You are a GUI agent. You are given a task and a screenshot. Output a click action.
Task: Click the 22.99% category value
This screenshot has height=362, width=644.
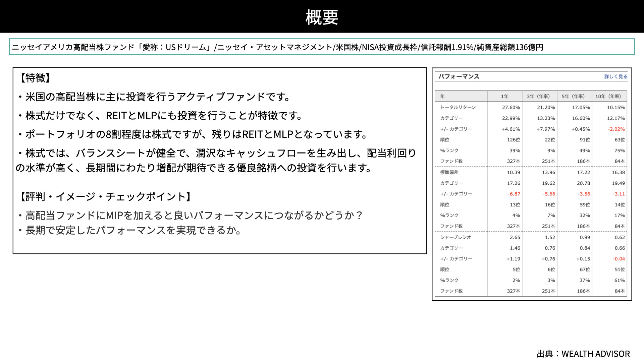(x=511, y=118)
